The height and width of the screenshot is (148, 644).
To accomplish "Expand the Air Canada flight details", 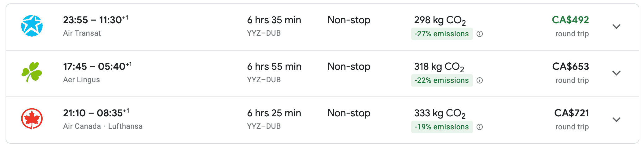I will [x=616, y=120].
